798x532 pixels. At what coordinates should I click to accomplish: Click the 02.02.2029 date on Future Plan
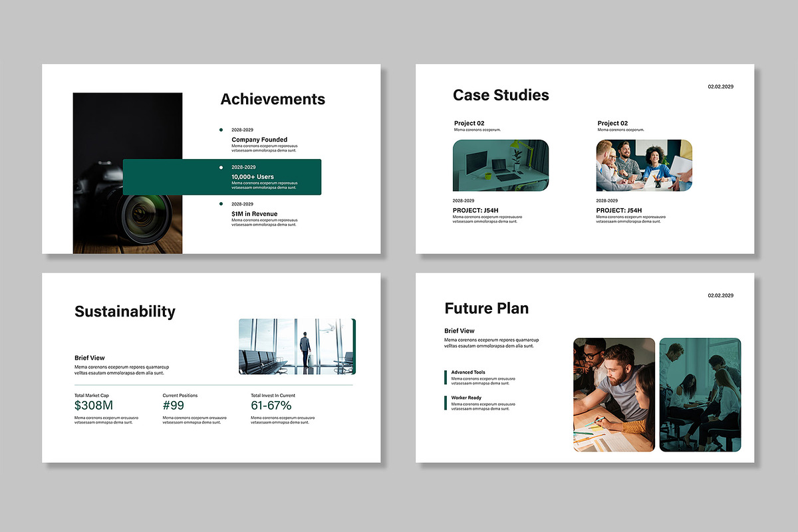(x=720, y=295)
